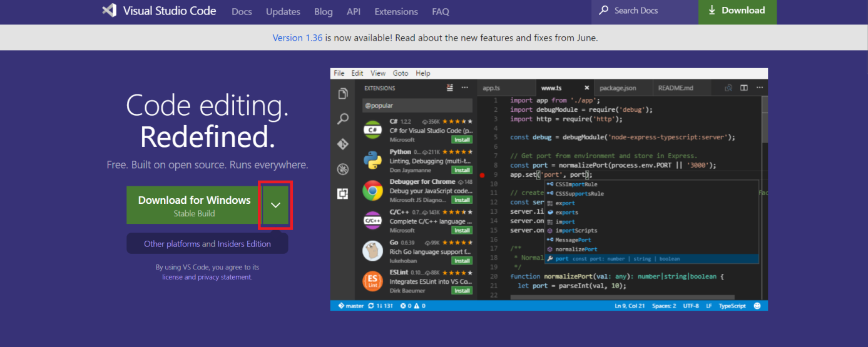Select the www.ts tab
The height and width of the screenshot is (347, 868).
557,88
